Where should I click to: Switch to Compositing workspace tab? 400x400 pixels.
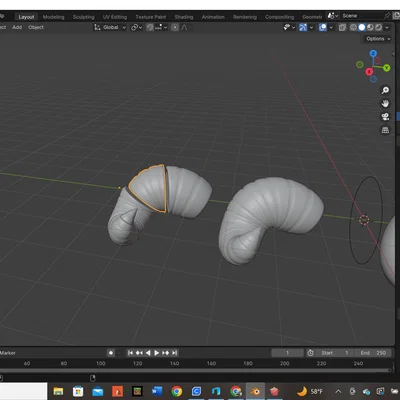click(x=279, y=17)
